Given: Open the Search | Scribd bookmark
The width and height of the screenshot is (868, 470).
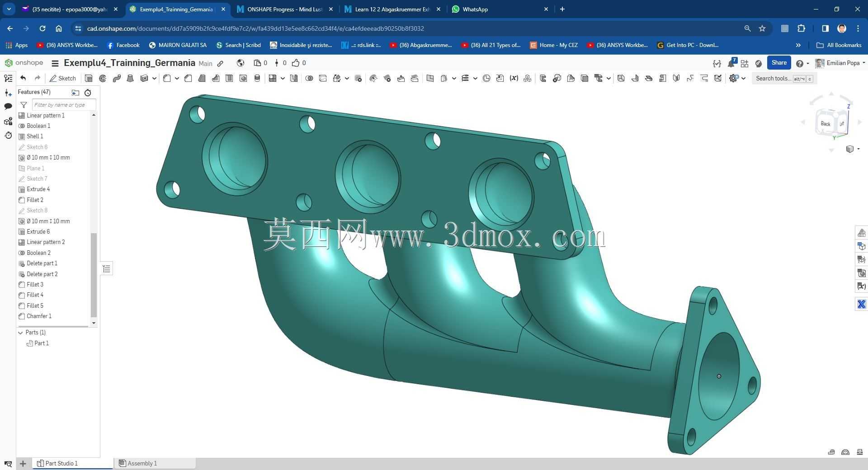Looking at the screenshot, I should [x=238, y=45].
